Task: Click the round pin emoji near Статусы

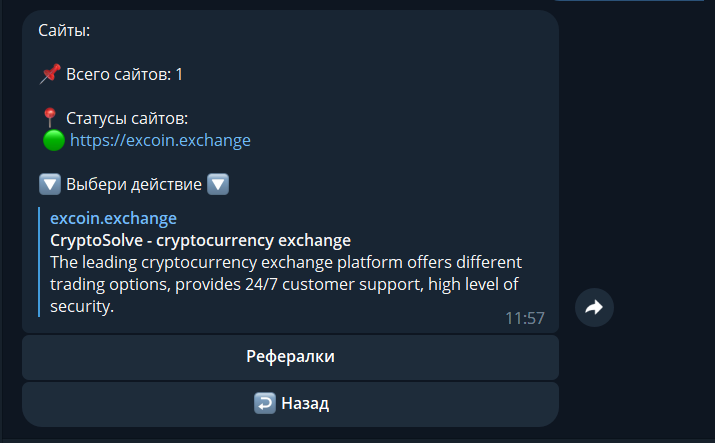Action: click(50, 118)
